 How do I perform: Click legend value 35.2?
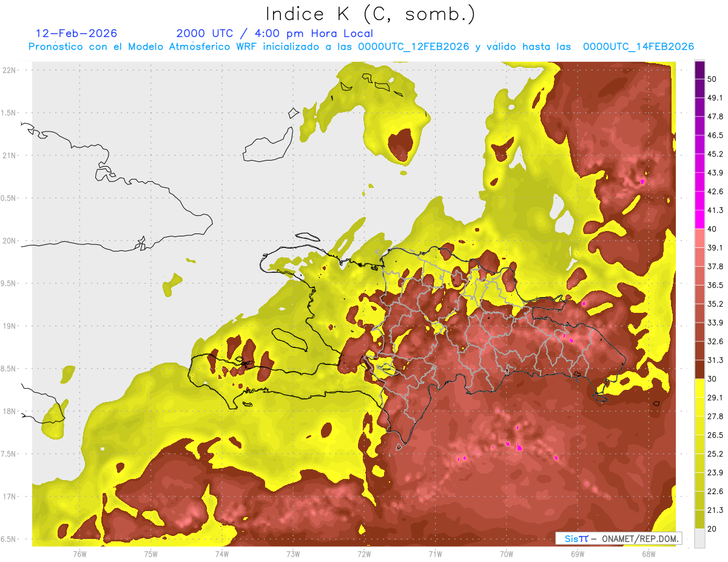point(715,304)
